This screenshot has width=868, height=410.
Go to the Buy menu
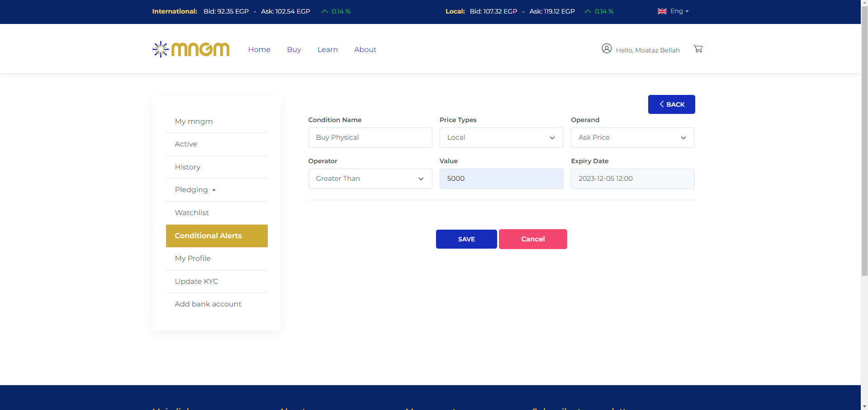click(x=294, y=50)
